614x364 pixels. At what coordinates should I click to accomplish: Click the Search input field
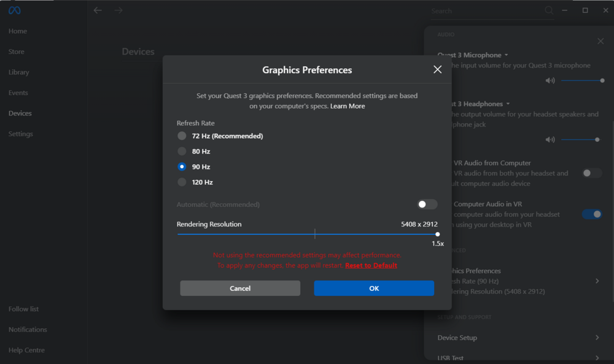pos(485,11)
